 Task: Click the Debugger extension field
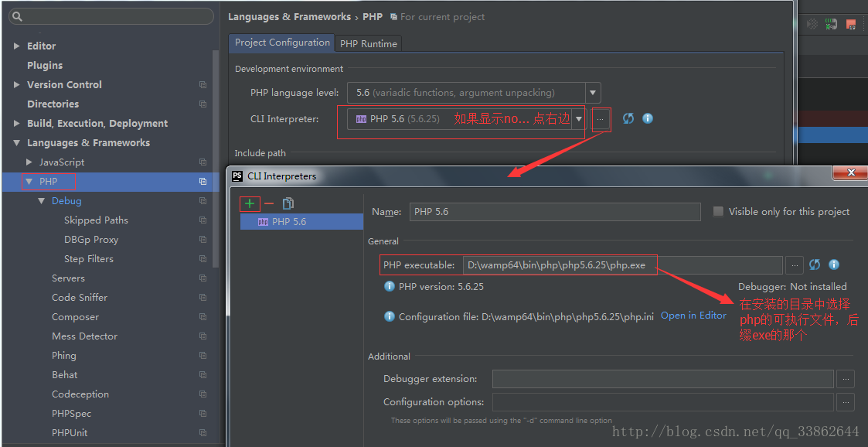(662, 379)
